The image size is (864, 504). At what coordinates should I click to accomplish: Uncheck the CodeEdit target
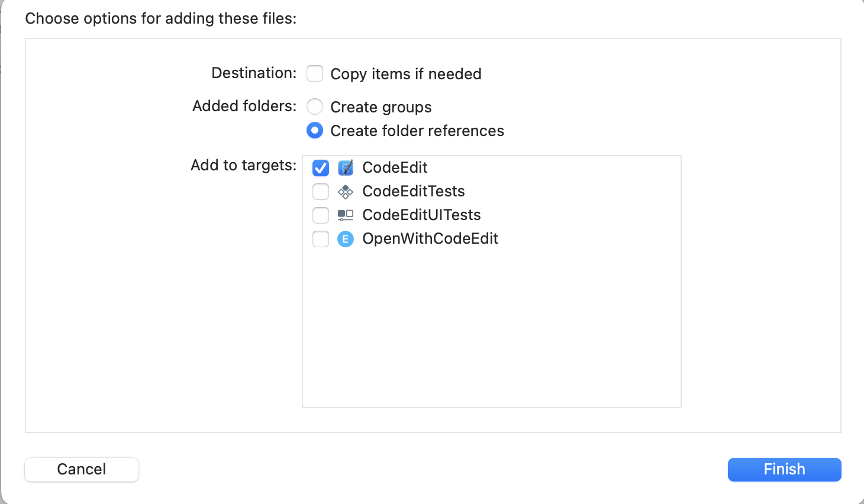[320, 168]
